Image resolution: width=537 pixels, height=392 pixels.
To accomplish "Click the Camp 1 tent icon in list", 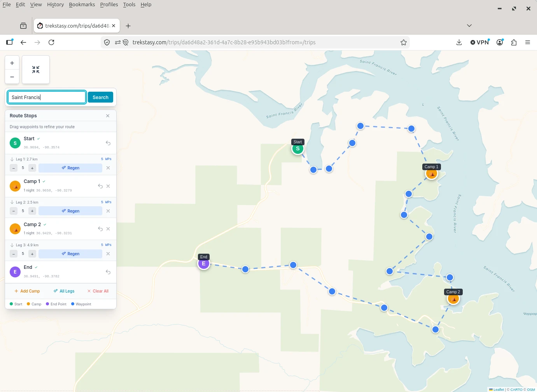I will pyautogui.click(x=15, y=186).
